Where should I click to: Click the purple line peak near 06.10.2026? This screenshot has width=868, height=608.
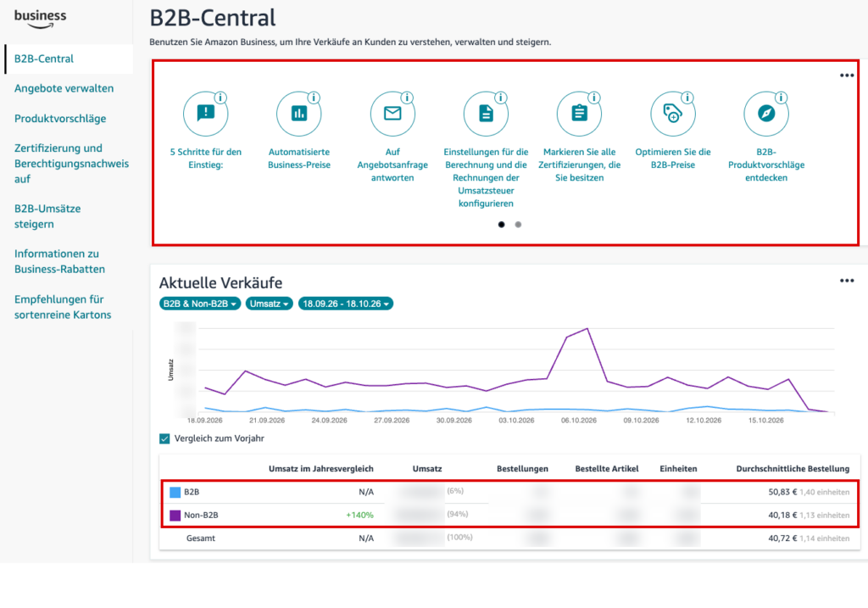tap(587, 329)
